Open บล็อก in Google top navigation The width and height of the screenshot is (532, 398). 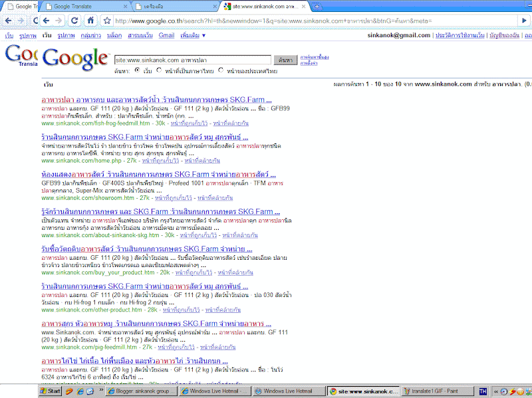[x=114, y=35]
